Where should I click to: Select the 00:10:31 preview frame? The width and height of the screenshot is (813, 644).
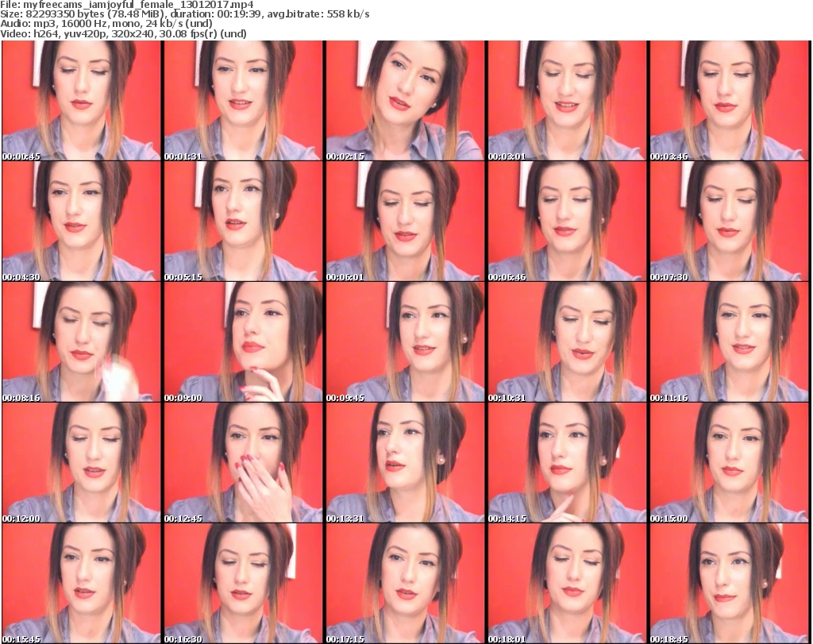point(567,342)
